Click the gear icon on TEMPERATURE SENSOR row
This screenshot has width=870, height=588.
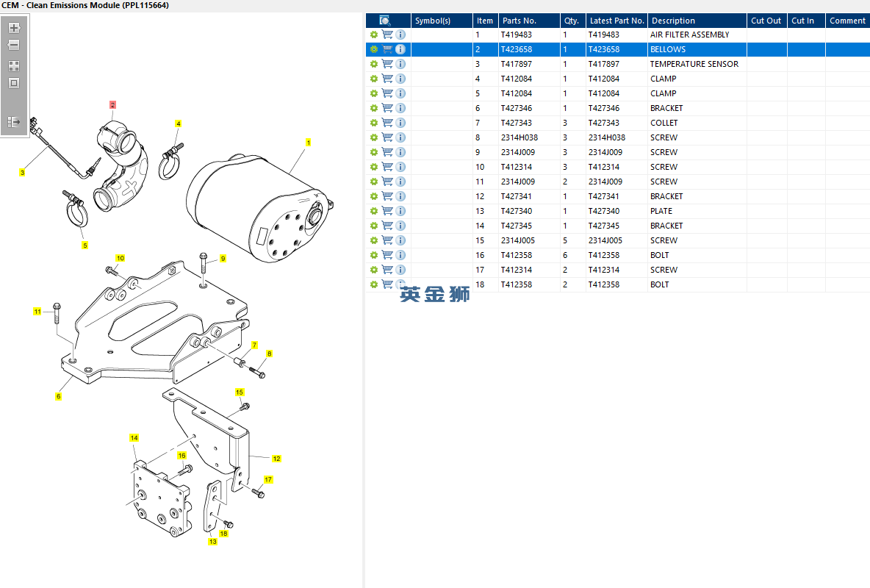tap(374, 64)
